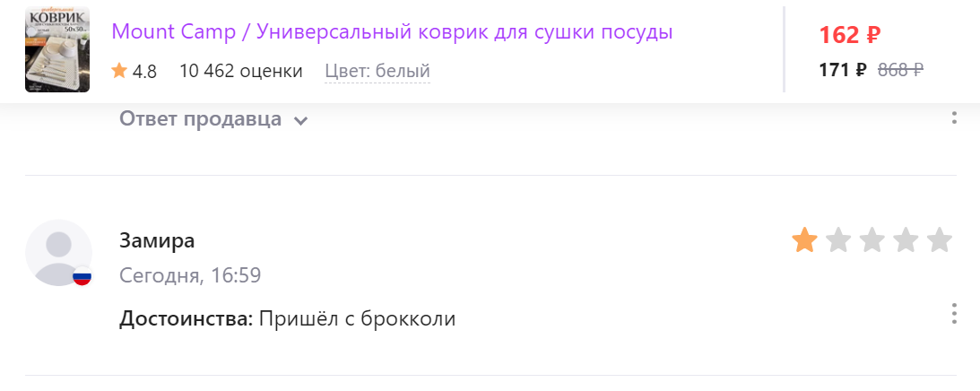
Task: Open three-dot menu for Замира's review
Action: pyautogui.click(x=954, y=313)
